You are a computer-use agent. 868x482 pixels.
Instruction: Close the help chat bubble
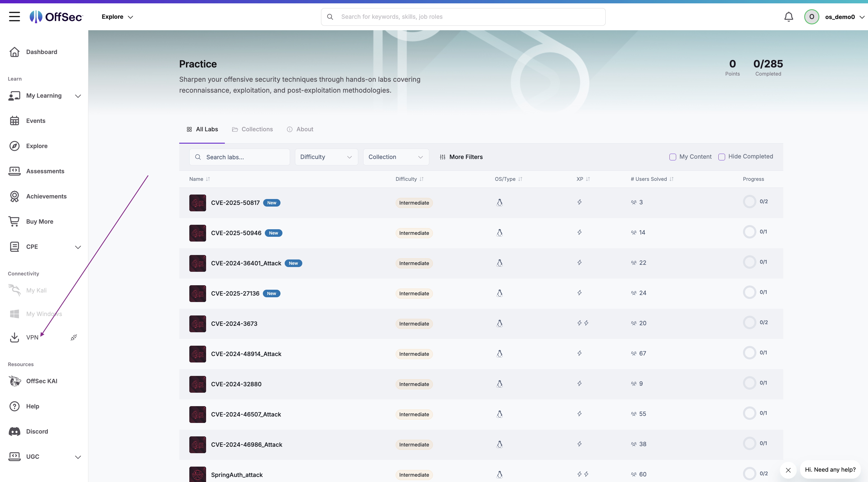[788, 470]
